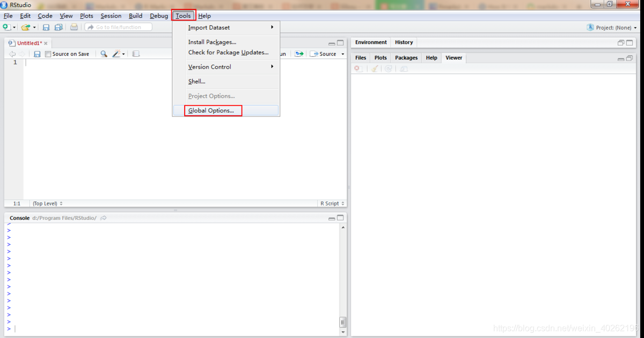Open the View menu
Screen dimensions: 644x338
point(67,16)
